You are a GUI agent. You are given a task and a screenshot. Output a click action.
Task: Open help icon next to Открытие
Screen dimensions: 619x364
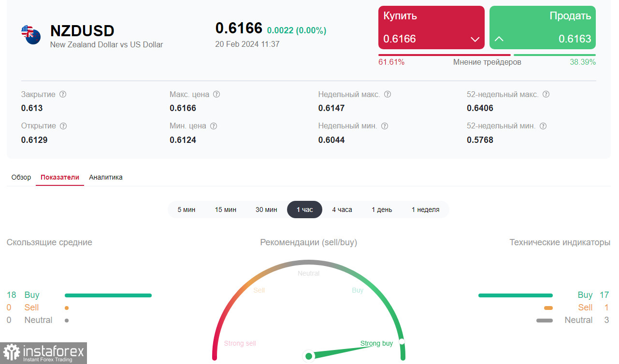point(63,126)
